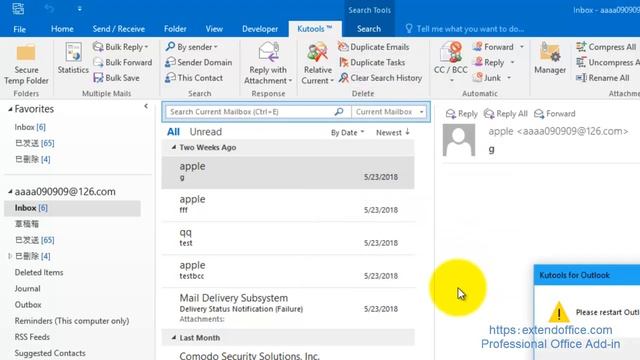Click Compress All attachments
Viewport: 640px width, 360px height.
(606, 47)
